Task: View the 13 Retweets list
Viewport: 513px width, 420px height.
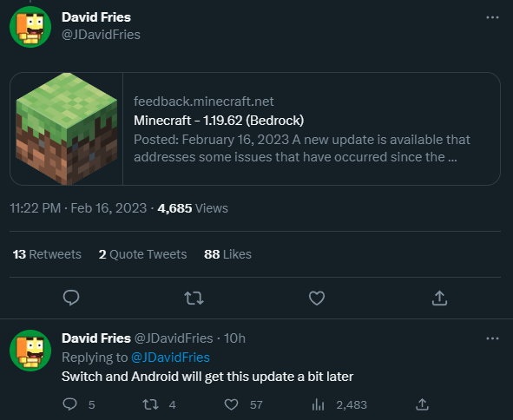Action: (47, 254)
